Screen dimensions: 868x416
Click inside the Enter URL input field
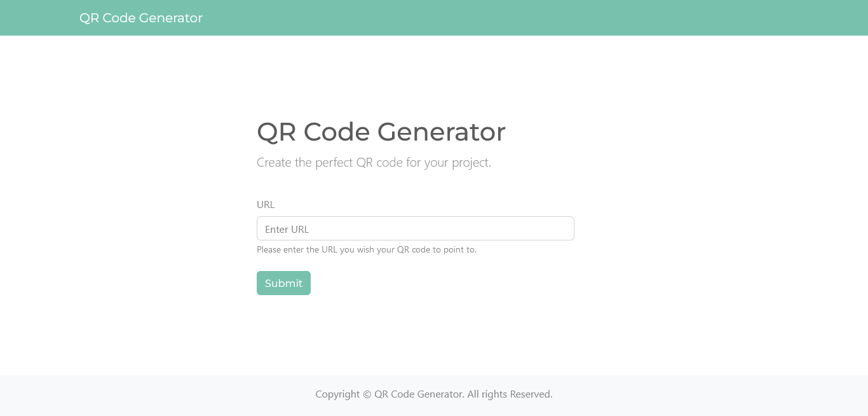415,228
